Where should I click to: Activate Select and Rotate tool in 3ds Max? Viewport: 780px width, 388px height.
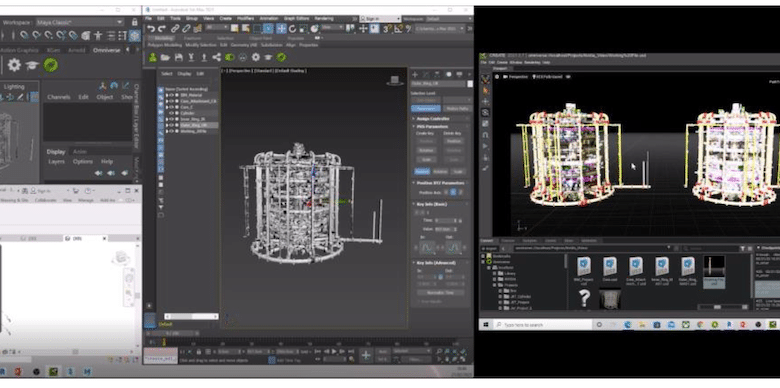[292, 29]
